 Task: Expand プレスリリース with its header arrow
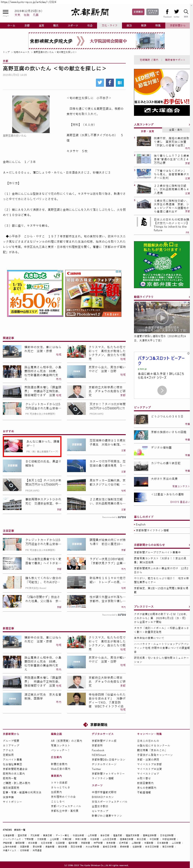coord(189,607)
